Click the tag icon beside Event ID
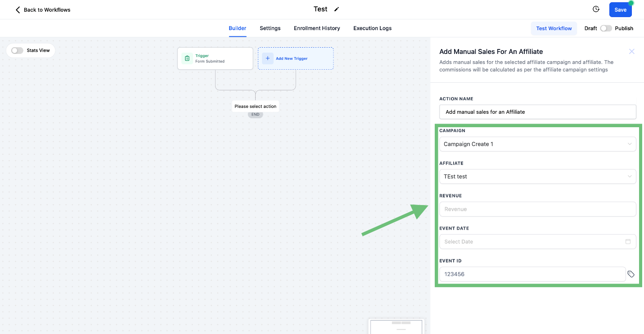The height and width of the screenshot is (334, 644). (x=631, y=274)
